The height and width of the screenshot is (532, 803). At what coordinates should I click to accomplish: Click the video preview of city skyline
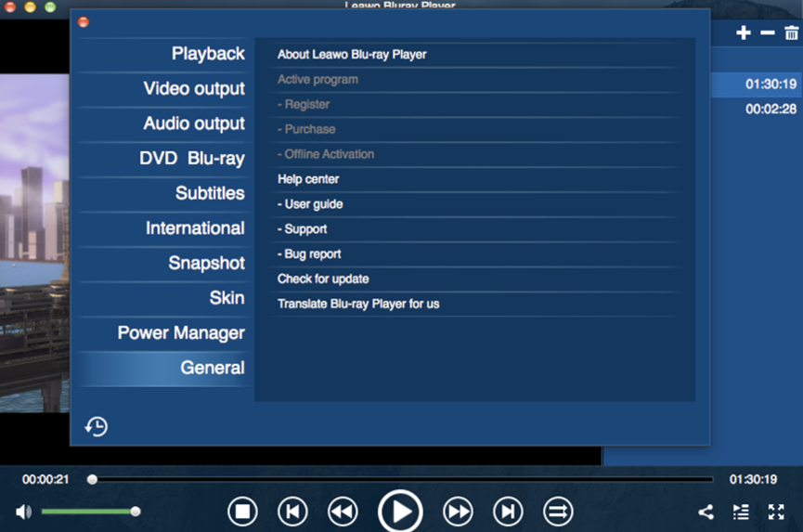click(x=34, y=243)
